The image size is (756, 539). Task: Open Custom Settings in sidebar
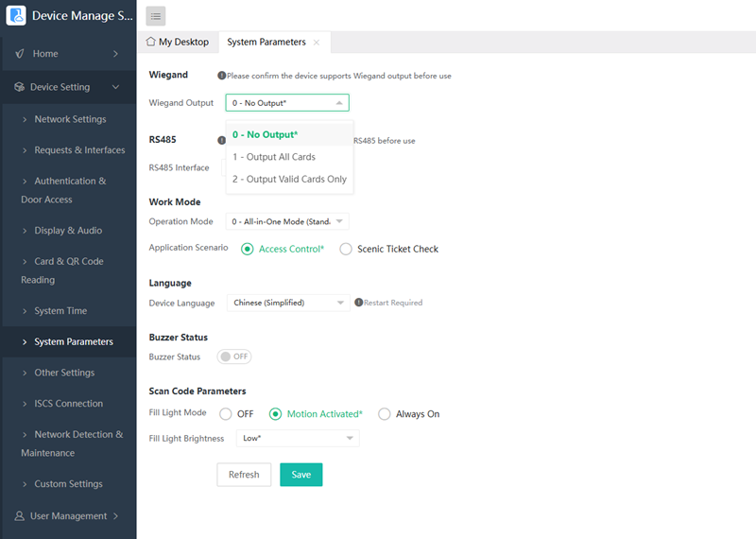69,483
